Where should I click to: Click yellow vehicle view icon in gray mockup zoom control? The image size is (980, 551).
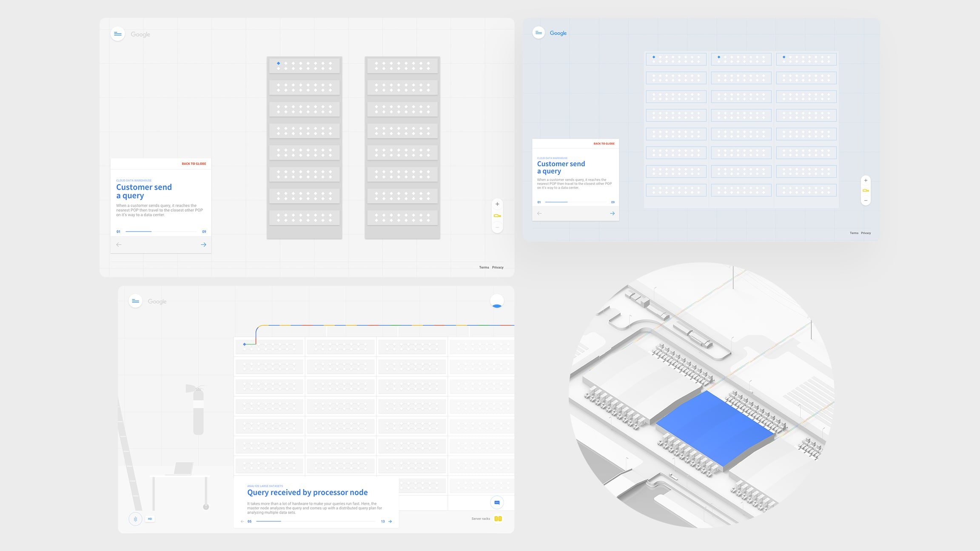[x=497, y=216]
